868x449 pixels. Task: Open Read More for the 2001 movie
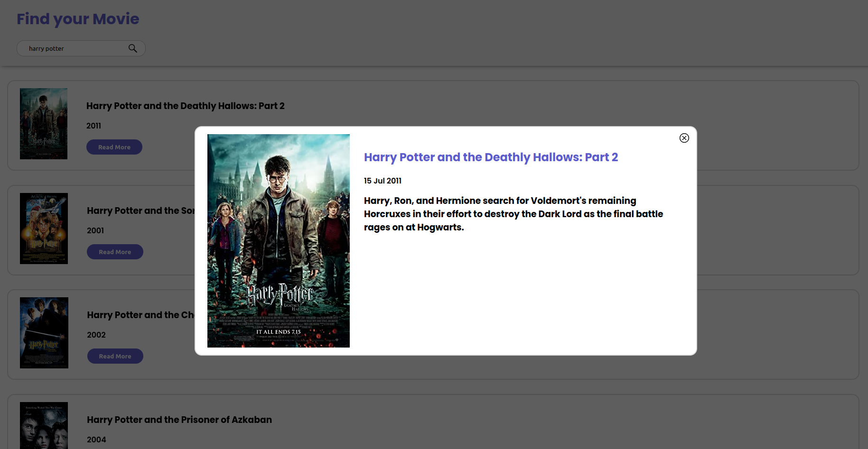115,252
